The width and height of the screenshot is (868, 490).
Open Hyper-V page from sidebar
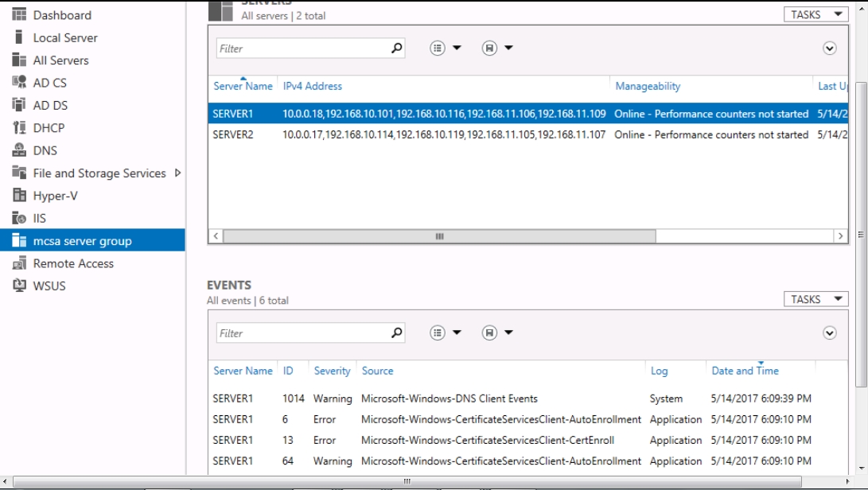[56, 196]
